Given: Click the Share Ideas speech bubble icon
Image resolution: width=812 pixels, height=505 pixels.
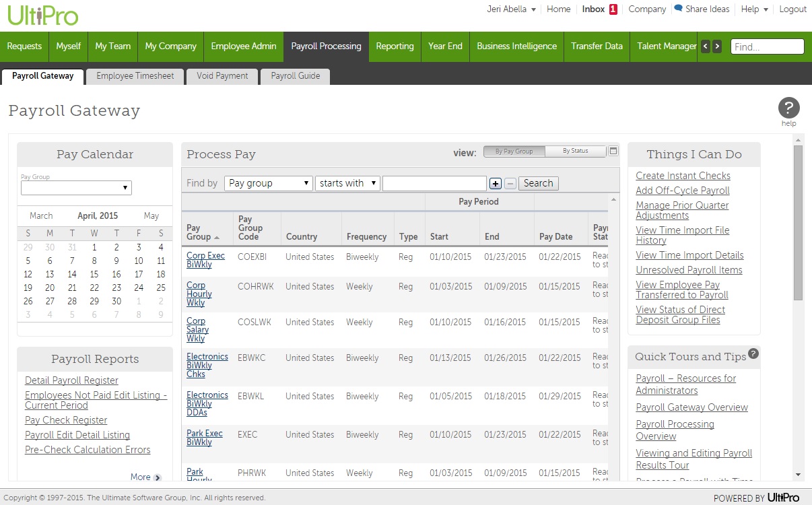Looking at the screenshot, I should pos(678,9).
